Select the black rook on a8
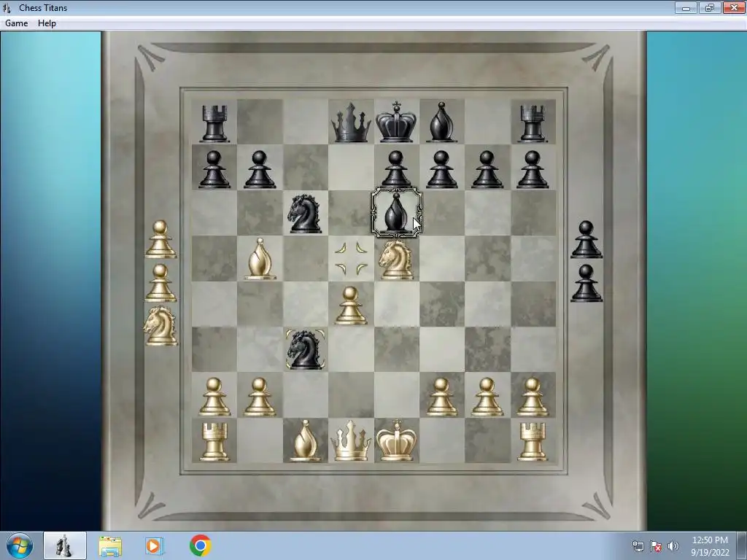 coord(214,124)
